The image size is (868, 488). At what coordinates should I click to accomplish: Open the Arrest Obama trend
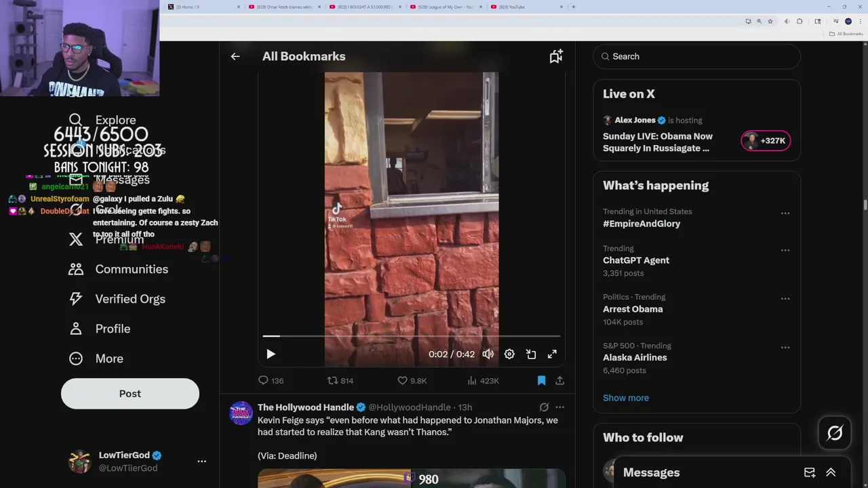pyautogui.click(x=633, y=309)
